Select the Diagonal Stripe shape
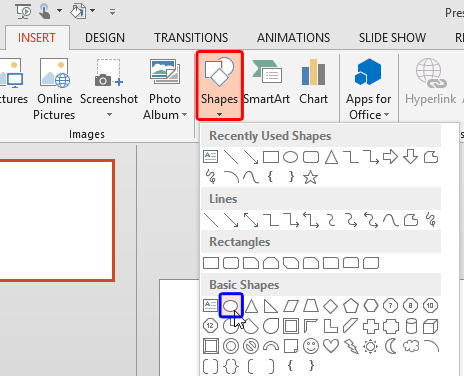The image size is (464, 376). pos(350,326)
